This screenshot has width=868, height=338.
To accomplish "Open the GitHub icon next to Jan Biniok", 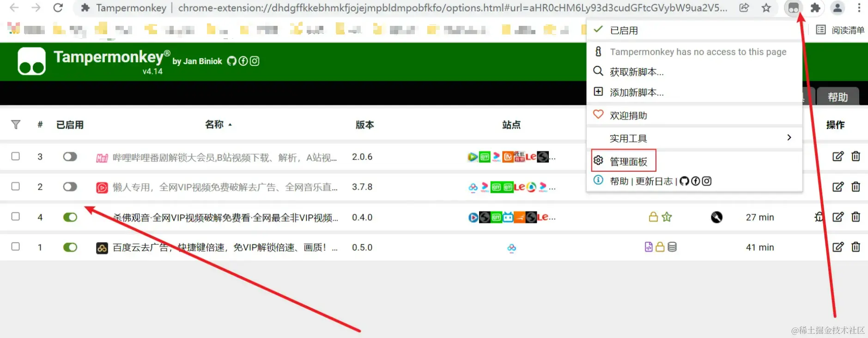I will click(x=231, y=61).
